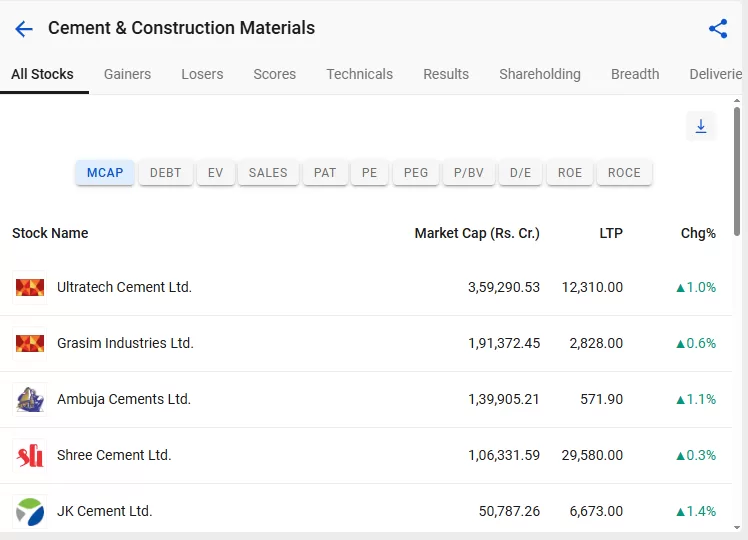The width and height of the screenshot is (748, 540).
Task: Click the back arrow icon
Action: 24,29
